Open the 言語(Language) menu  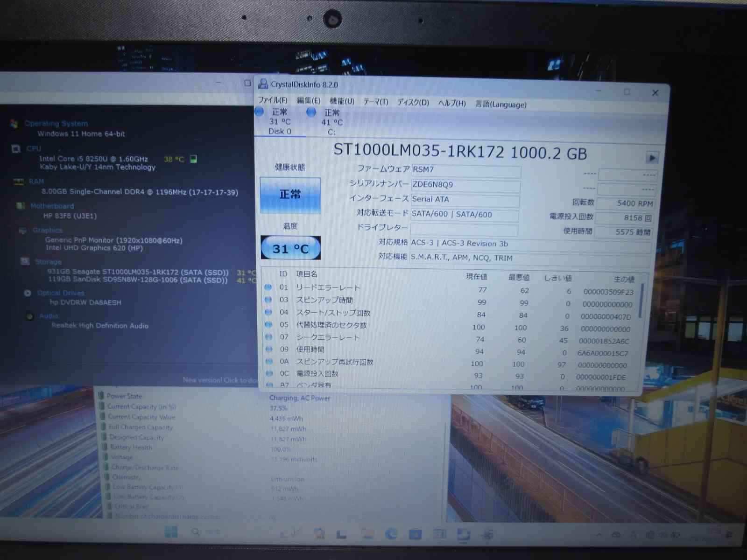501,104
